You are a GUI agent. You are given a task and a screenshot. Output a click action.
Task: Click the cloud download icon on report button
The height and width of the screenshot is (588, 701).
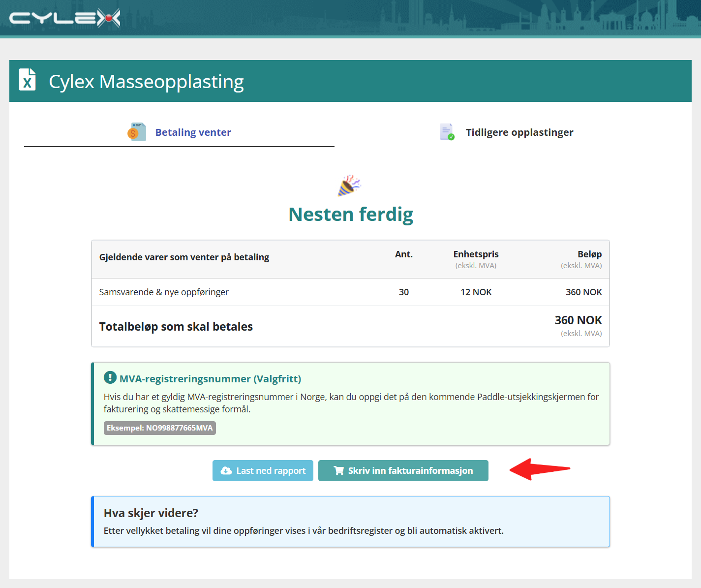(226, 471)
